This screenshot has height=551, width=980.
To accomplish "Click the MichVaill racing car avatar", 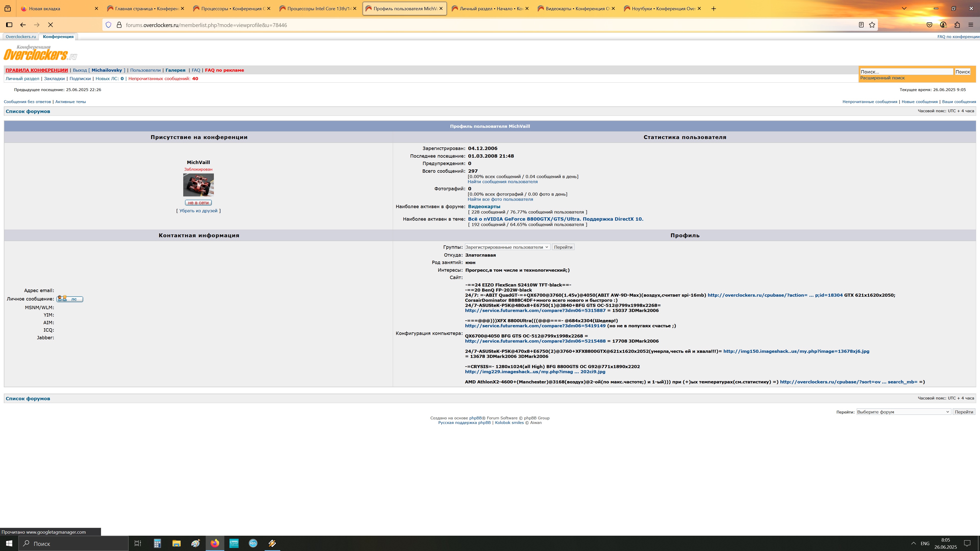I will [x=198, y=185].
